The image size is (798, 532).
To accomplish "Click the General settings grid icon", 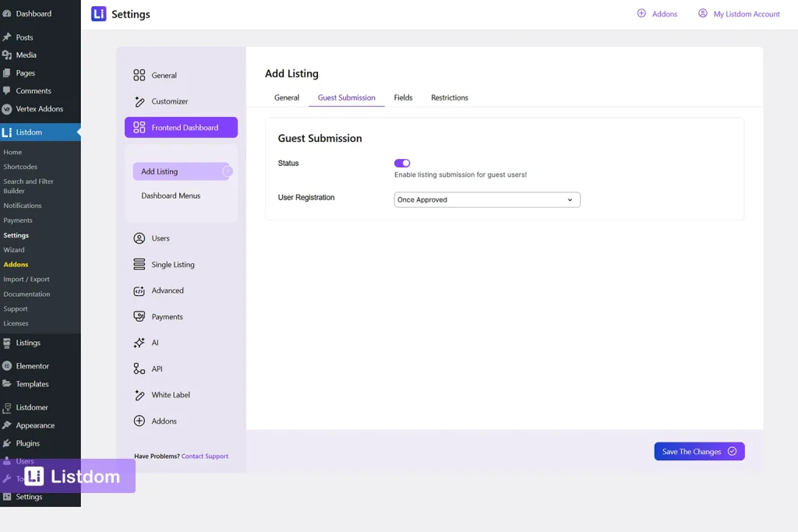I will click(139, 76).
